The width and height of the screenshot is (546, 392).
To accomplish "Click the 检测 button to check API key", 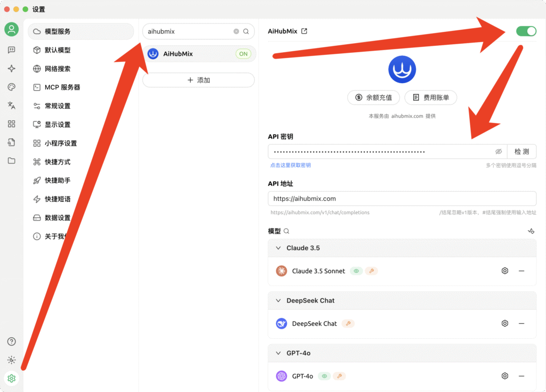I will click(x=521, y=152).
